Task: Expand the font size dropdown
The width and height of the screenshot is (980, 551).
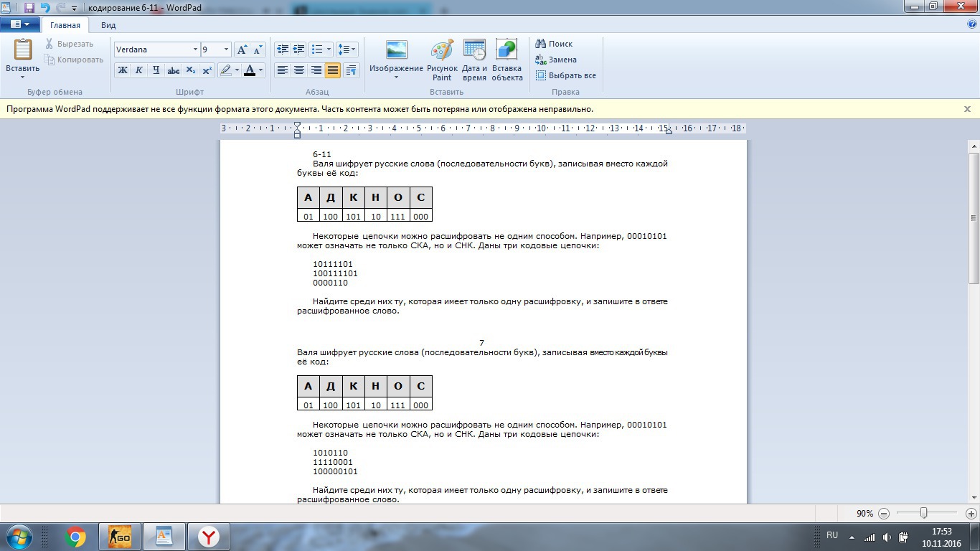Action: click(x=226, y=50)
